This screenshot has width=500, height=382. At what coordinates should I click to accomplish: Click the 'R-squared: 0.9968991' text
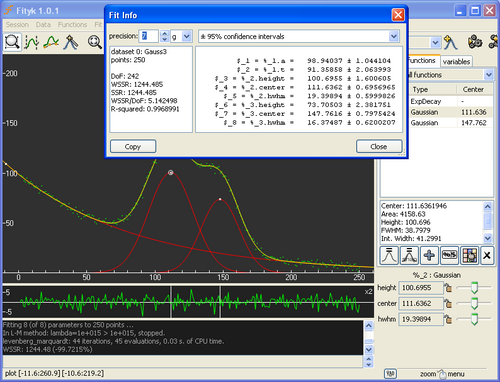[x=145, y=109]
